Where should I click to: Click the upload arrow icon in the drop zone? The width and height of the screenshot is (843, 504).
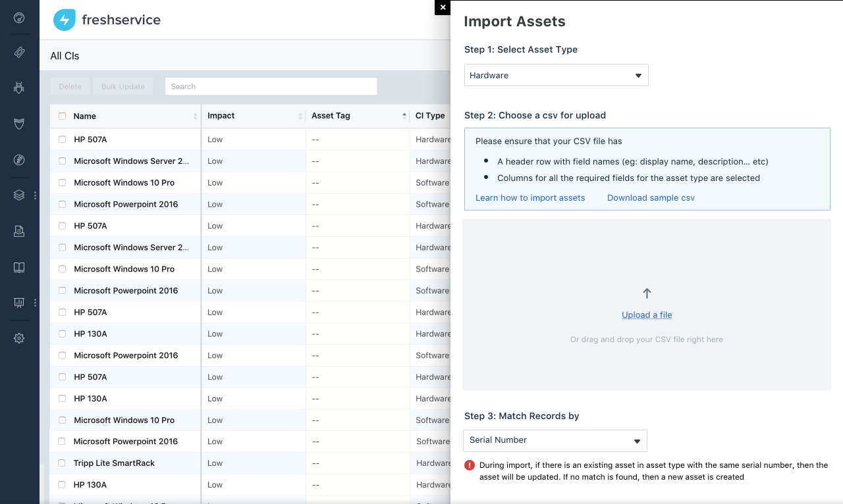(x=647, y=293)
